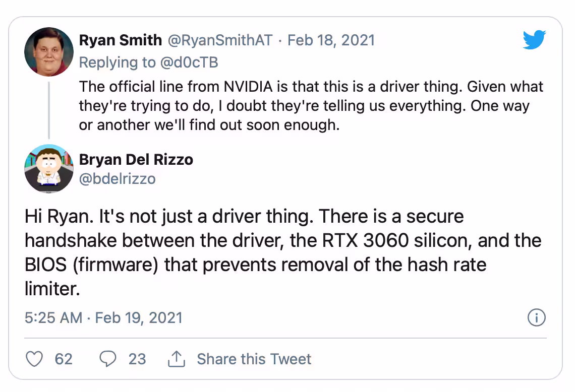Open the 5:25 AM · Feb 19, 2021 timestamp
Viewport: 575px width, 392px height.
pyautogui.click(x=103, y=317)
